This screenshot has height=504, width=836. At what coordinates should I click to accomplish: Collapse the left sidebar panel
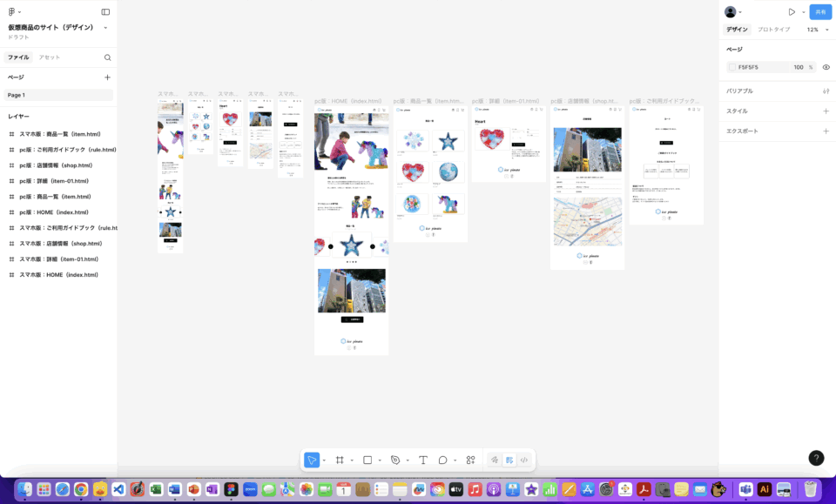pos(105,12)
